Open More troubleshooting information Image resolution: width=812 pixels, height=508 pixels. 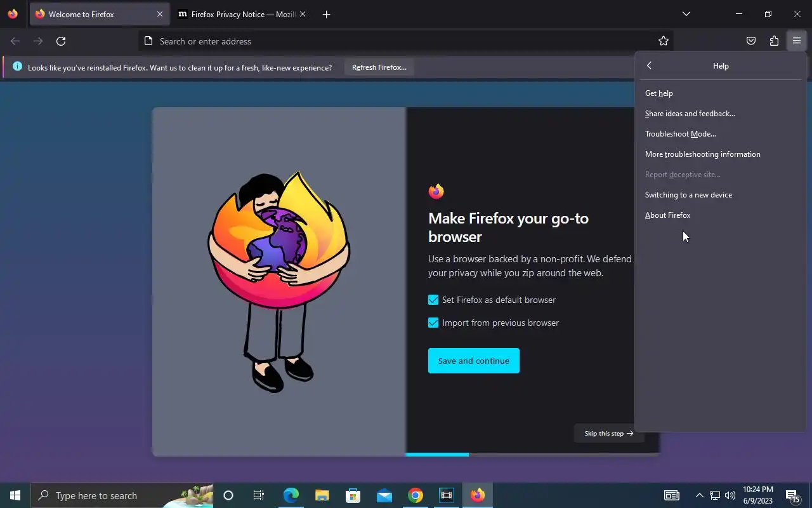[720, 154]
